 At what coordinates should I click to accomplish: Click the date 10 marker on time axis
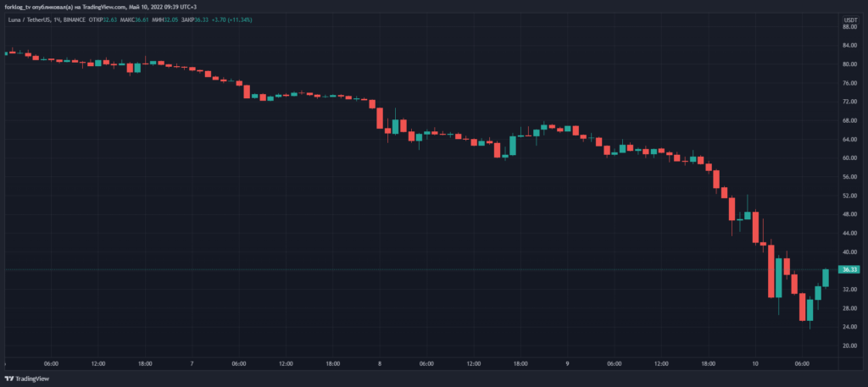[754, 364]
